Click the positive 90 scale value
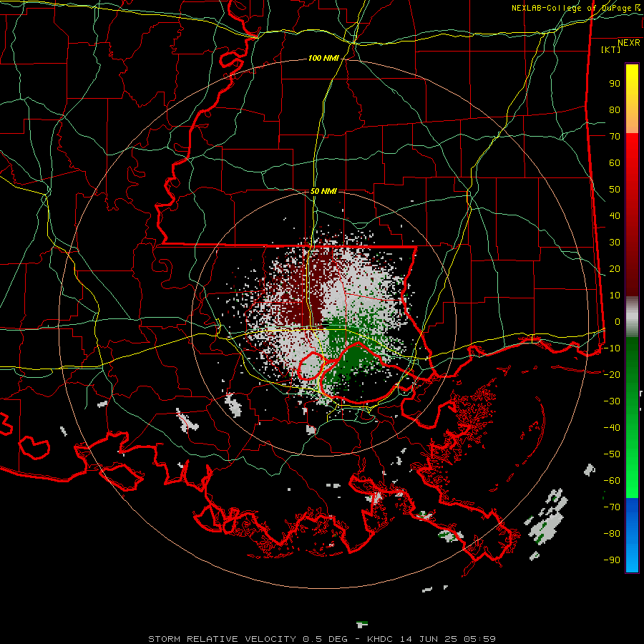The width and height of the screenshot is (644, 644). click(x=615, y=84)
